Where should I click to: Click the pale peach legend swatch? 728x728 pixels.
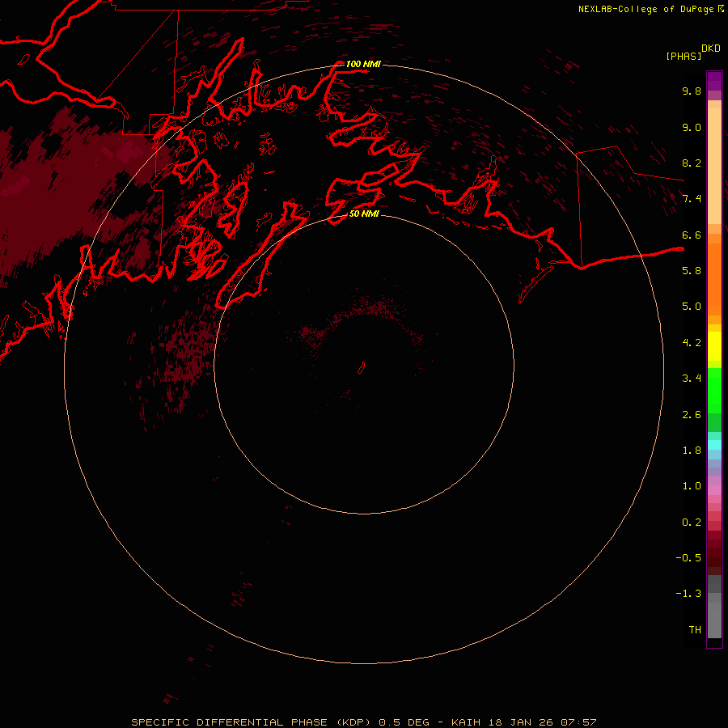714,166
